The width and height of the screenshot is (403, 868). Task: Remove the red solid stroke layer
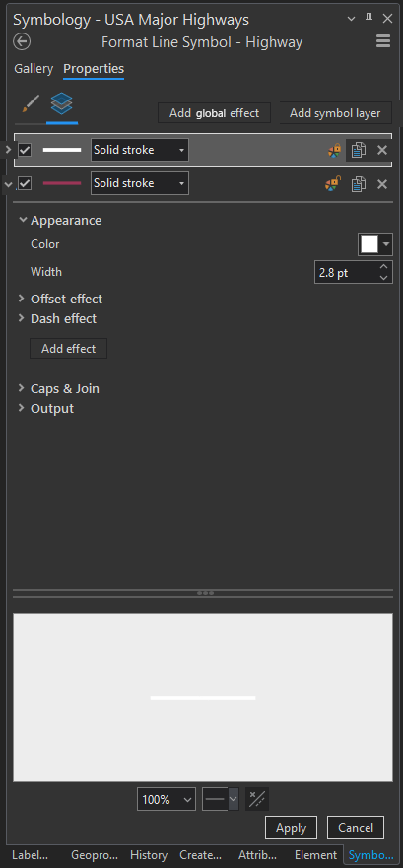[382, 184]
